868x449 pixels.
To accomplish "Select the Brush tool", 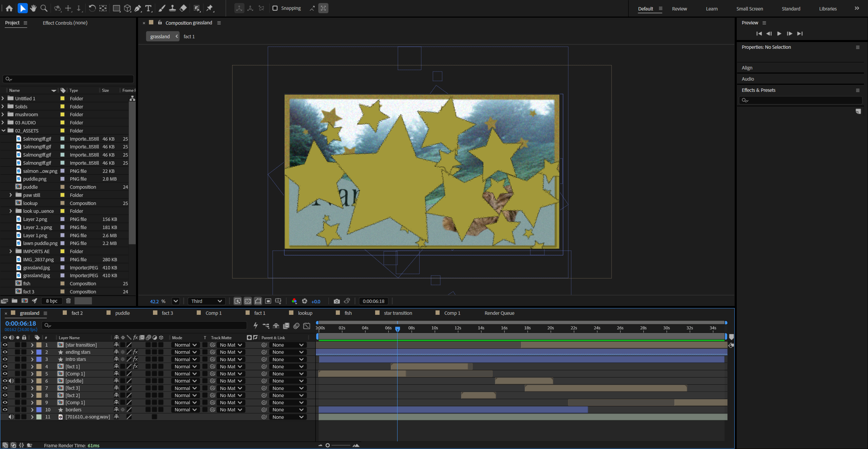I will (162, 8).
